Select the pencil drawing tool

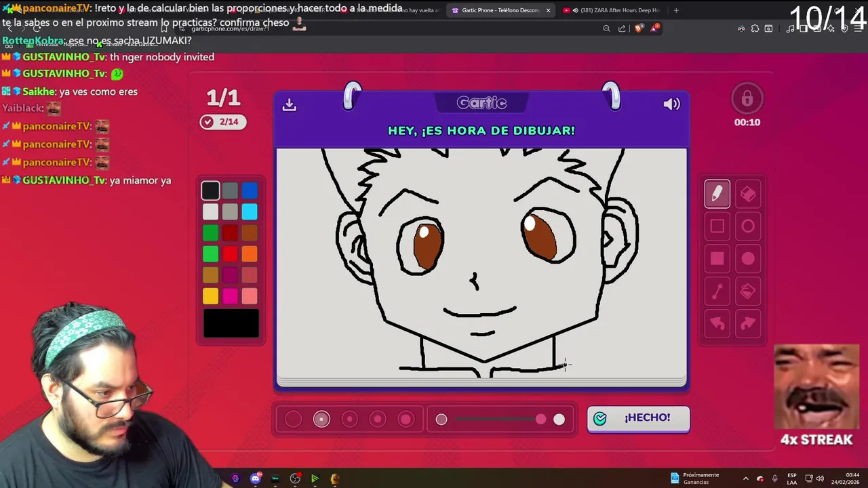[717, 194]
